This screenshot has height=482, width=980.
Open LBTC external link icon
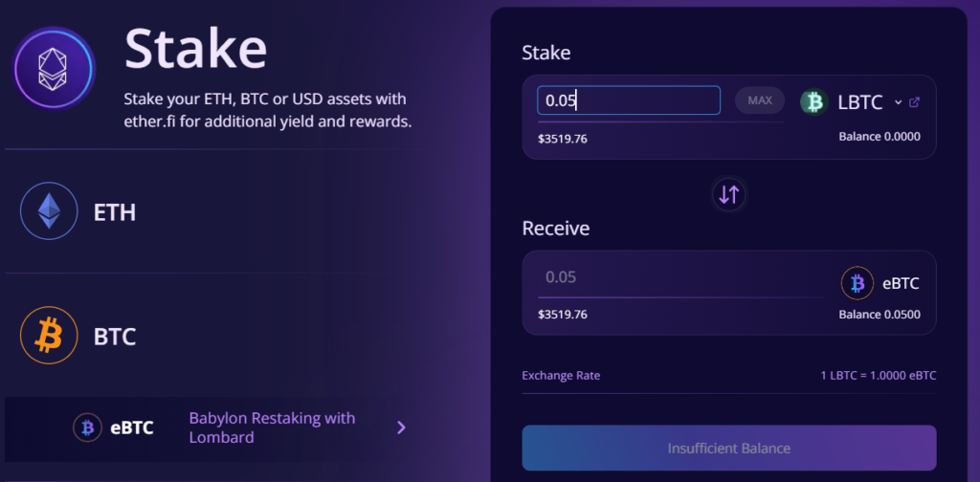pos(914,101)
